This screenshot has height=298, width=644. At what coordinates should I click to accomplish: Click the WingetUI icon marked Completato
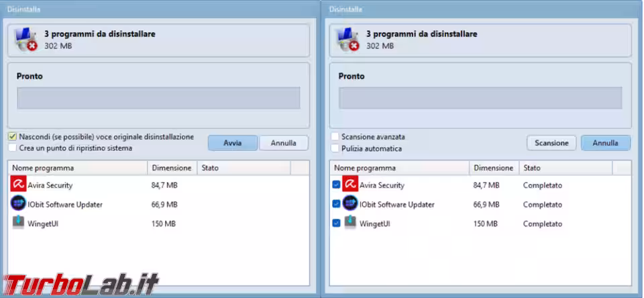350,223
